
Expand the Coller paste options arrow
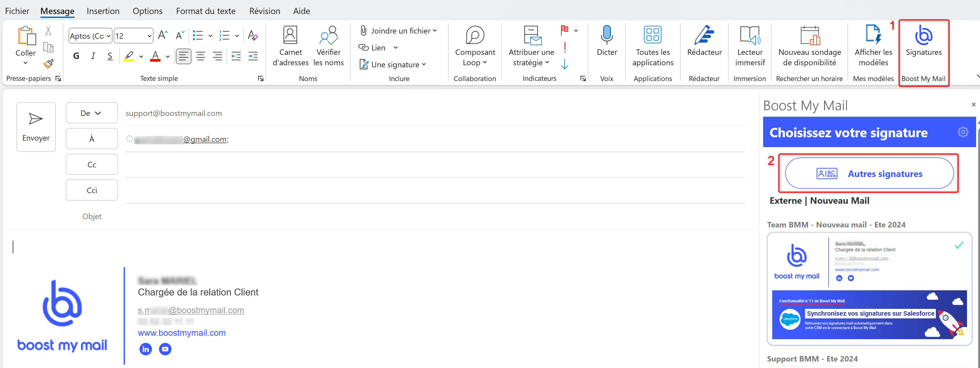click(x=25, y=63)
